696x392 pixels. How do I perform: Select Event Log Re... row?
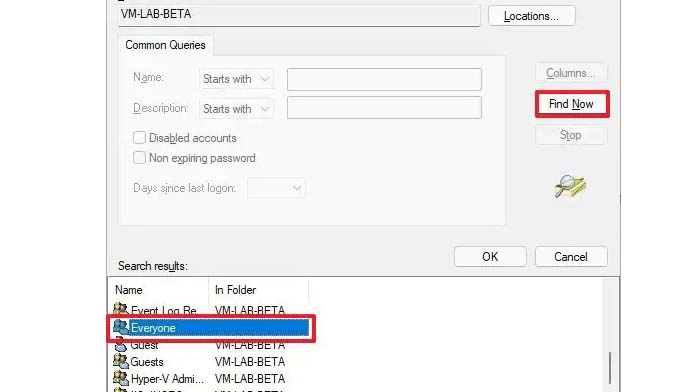(x=199, y=310)
